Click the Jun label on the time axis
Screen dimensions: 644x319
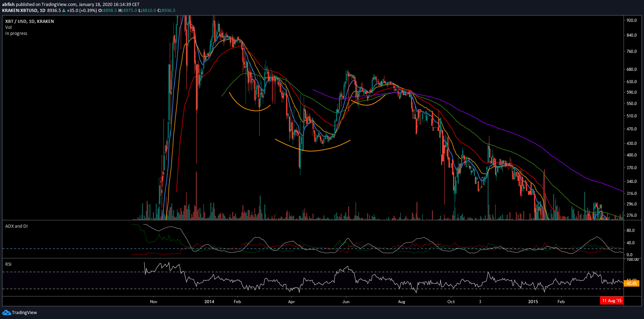coord(346,302)
